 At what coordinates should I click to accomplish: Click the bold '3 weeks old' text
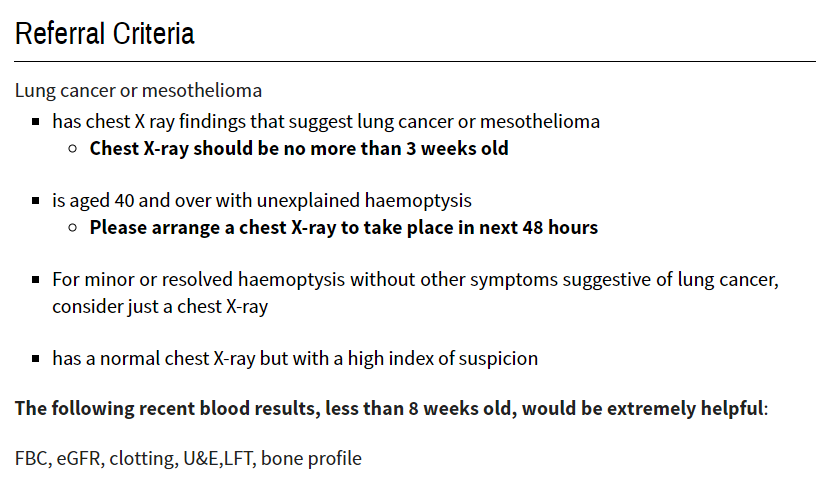click(x=458, y=149)
